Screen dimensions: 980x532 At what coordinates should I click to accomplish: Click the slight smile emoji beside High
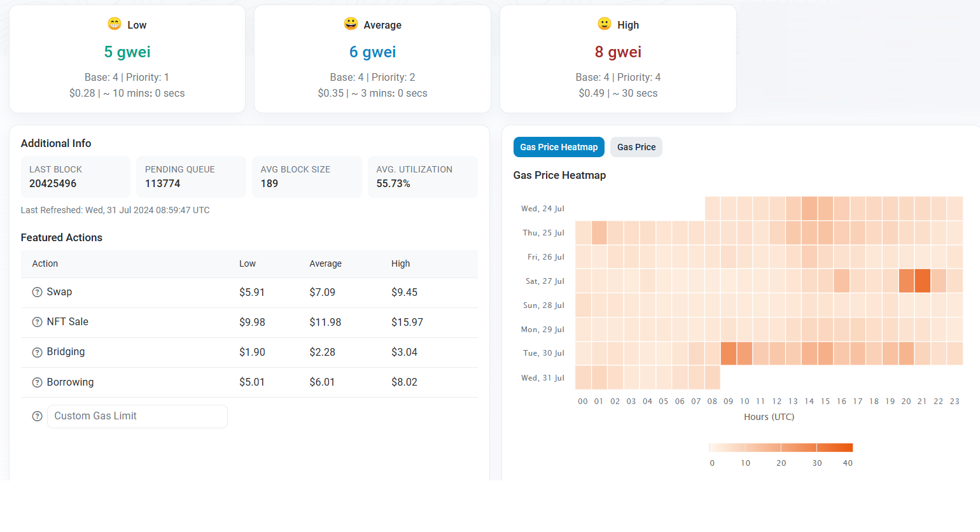coord(605,24)
